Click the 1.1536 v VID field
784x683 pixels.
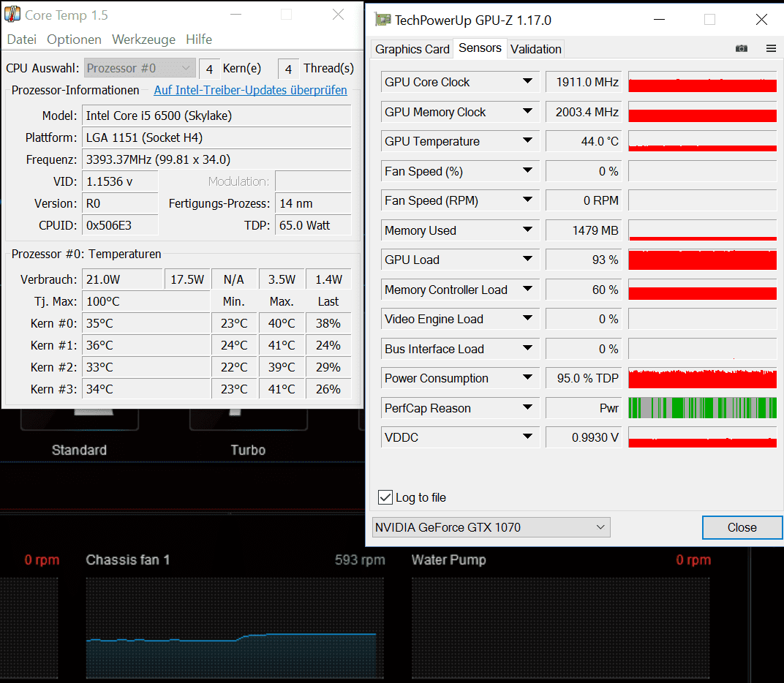(x=120, y=181)
